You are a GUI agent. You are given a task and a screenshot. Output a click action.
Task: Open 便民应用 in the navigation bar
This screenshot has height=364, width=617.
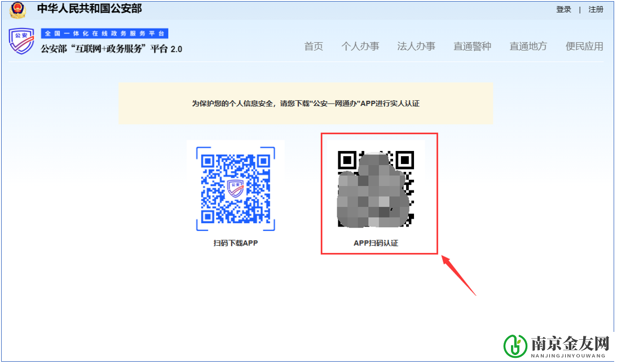584,46
